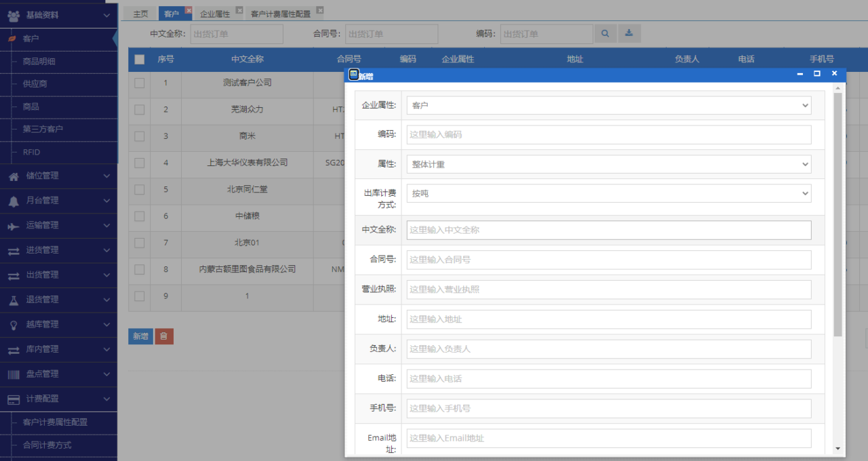Check the row for 测试客户公司
This screenshot has height=461, width=868.
point(140,83)
